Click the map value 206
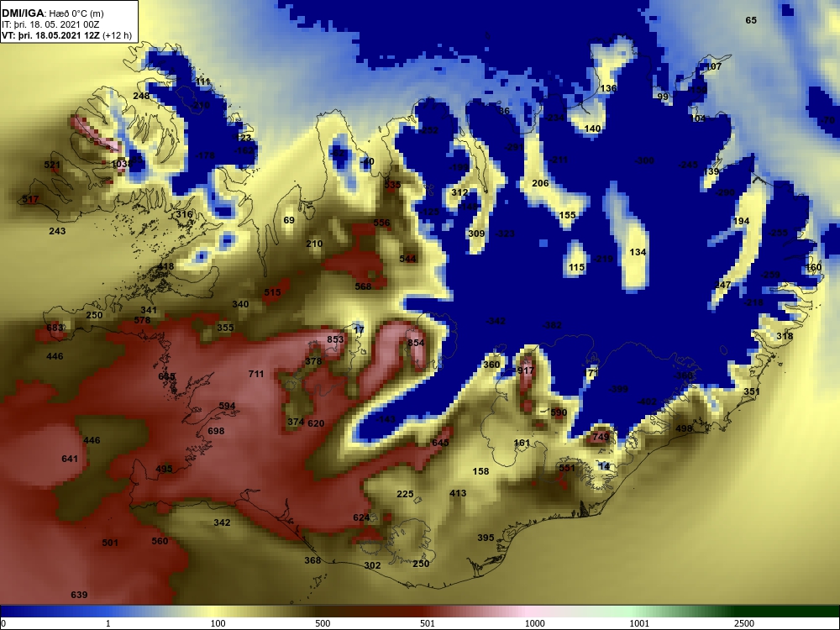840x630 pixels. (540, 184)
